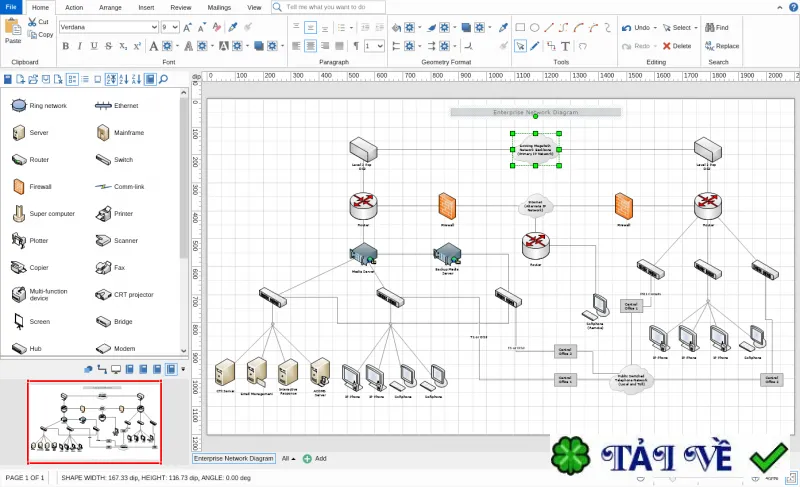The height and width of the screenshot is (487, 800).
Task: Click the clear formatting icon
Action: [217, 28]
